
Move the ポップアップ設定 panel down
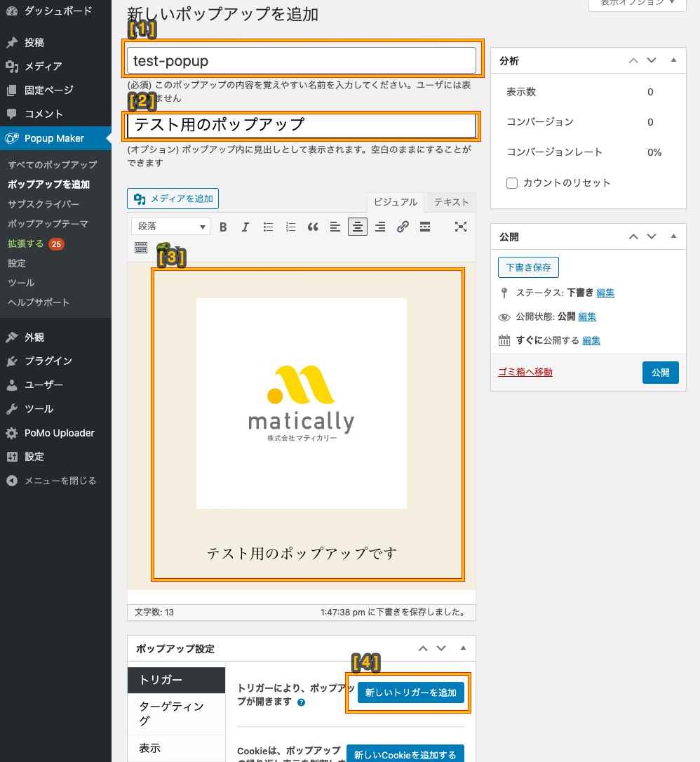pos(441,648)
